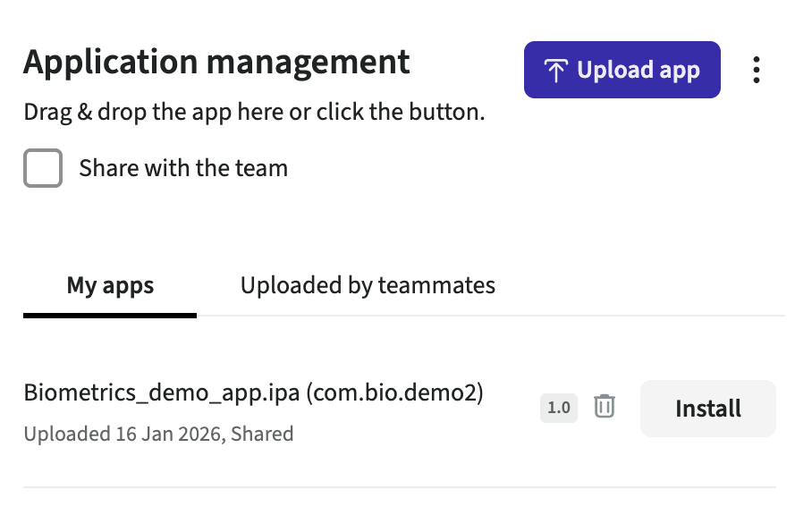The height and width of the screenshot is (515, 812).
Task: Click the 1.0 version badge
Action: [x=559, y=408]
